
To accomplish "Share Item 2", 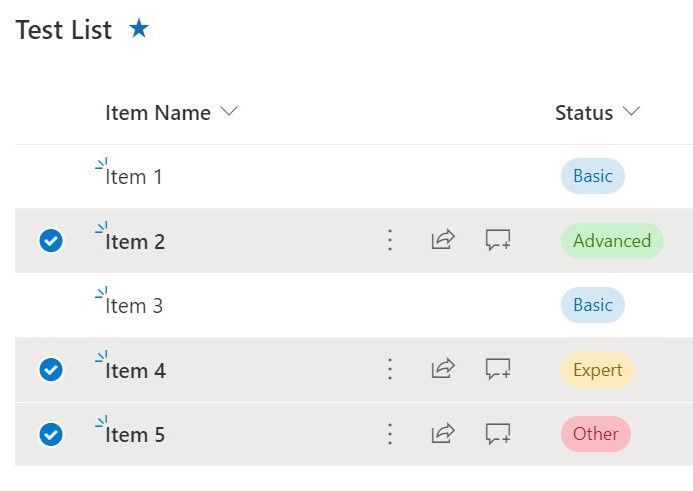I will click(x=443, y=240).
